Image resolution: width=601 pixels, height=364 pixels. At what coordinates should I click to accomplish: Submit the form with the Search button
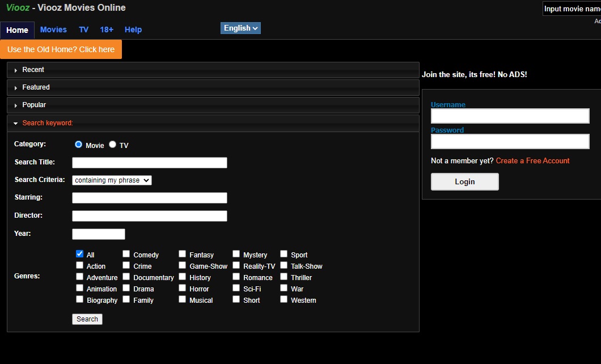pyautogui.click(x=87, y=319)
